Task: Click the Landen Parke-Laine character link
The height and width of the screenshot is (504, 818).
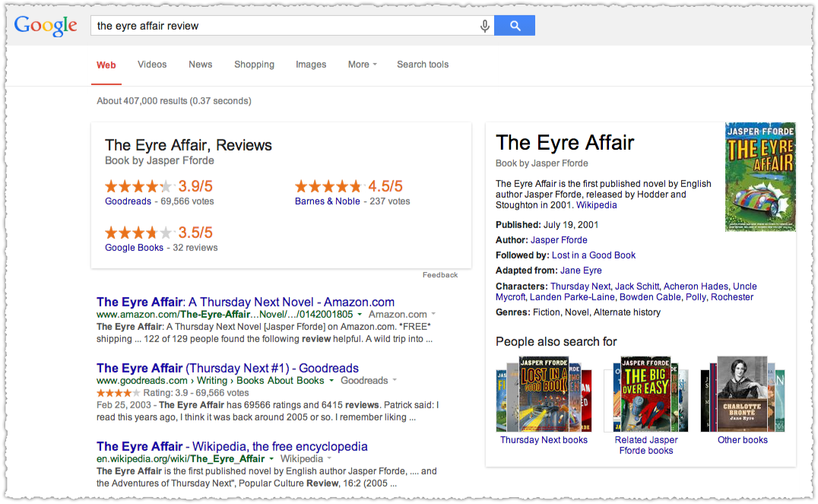Action: pos(572,297)
